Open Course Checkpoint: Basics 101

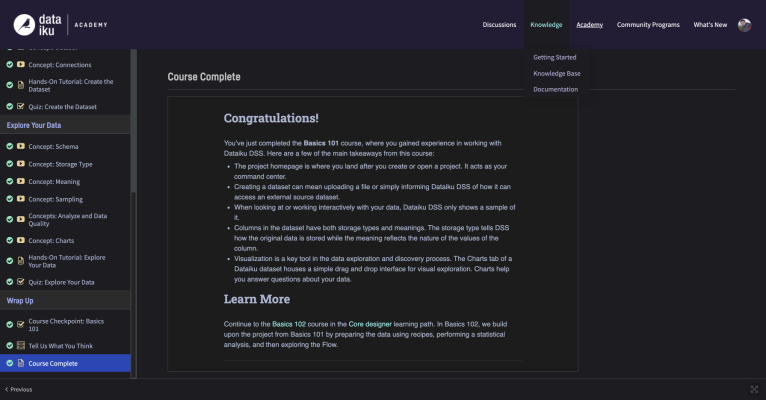click(x=65, y=324)
